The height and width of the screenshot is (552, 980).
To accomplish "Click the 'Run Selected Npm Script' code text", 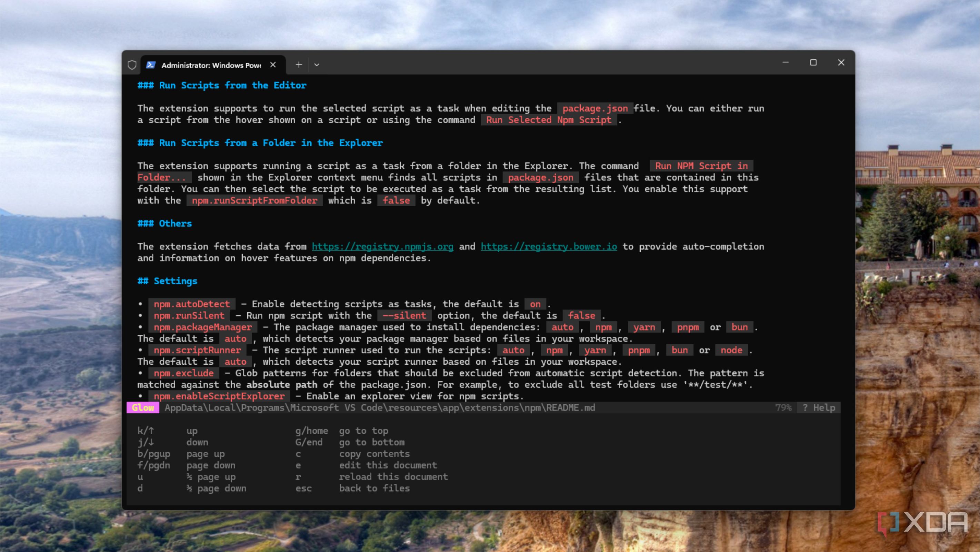I will pos(549,120).
